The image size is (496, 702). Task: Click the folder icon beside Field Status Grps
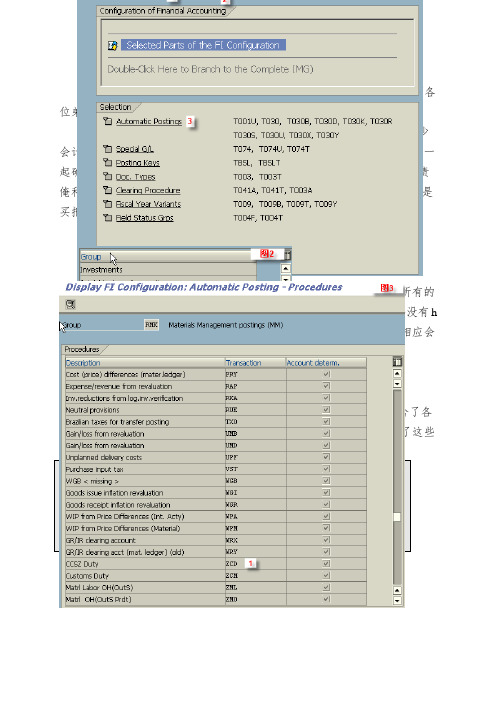click(x=107, y=218)
